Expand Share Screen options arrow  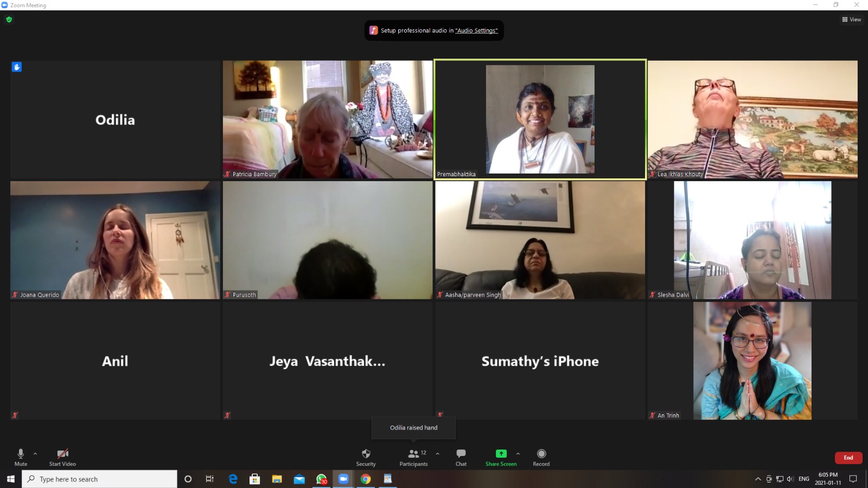(518, 453)
